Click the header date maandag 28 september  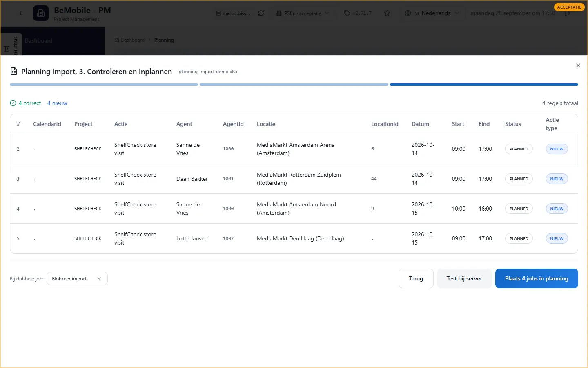tap(513, 13)
